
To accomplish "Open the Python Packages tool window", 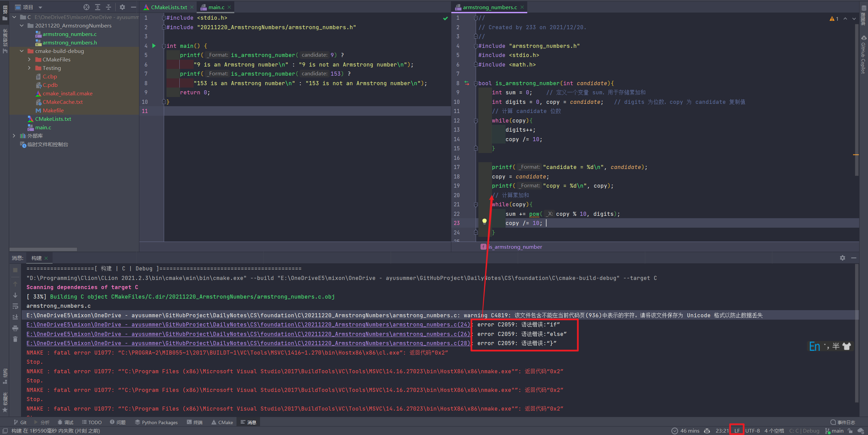I will 156,422.
